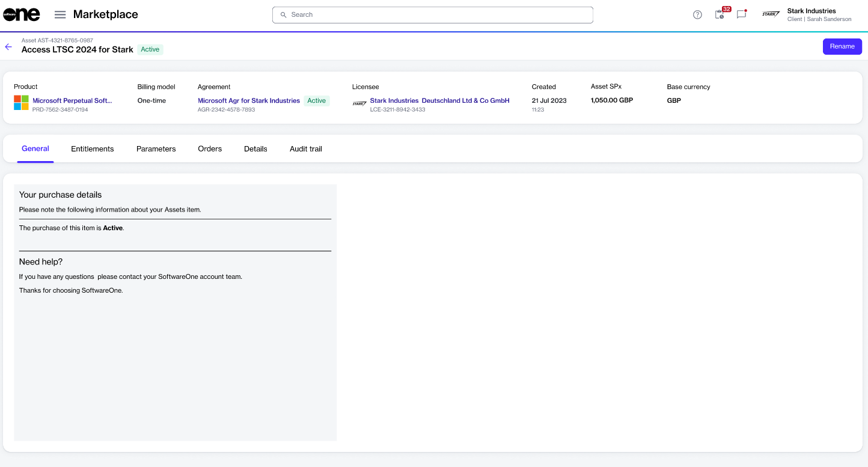The image size is (868, 467).
Task: Switch to the Entitlements tab
Action: tap(92, 149)
